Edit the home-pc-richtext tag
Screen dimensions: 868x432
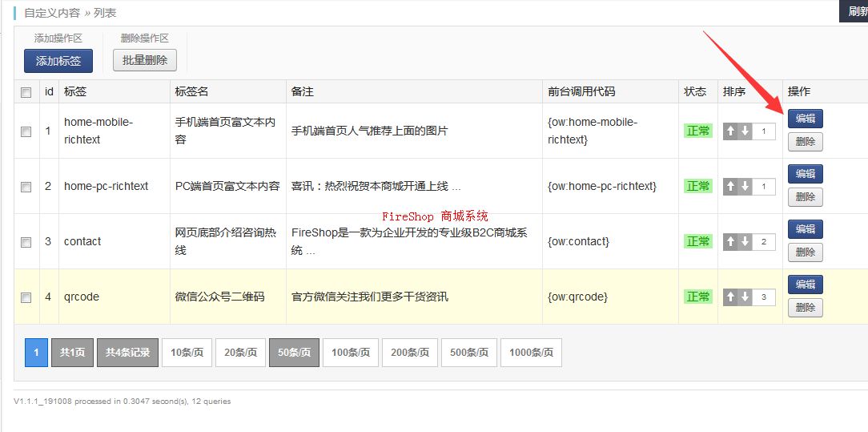click(x=806, y=174)
